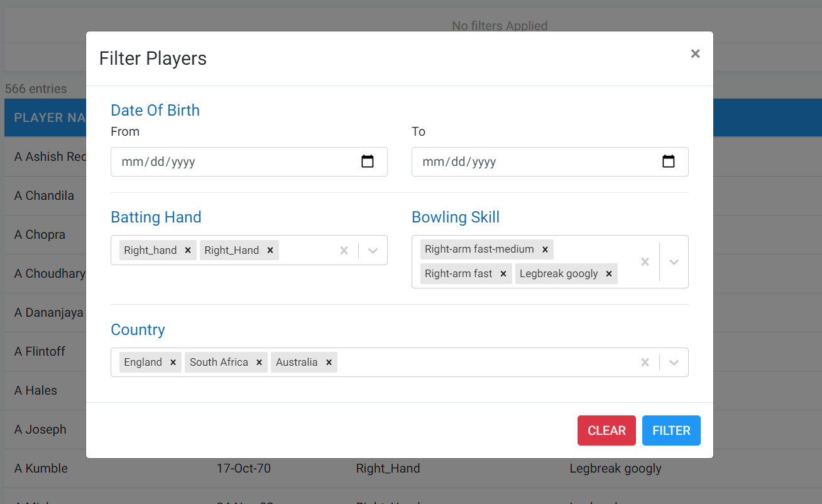Apply filters with the FILTER button
This screenshot has height=504, width=822.
click(671, 430)
